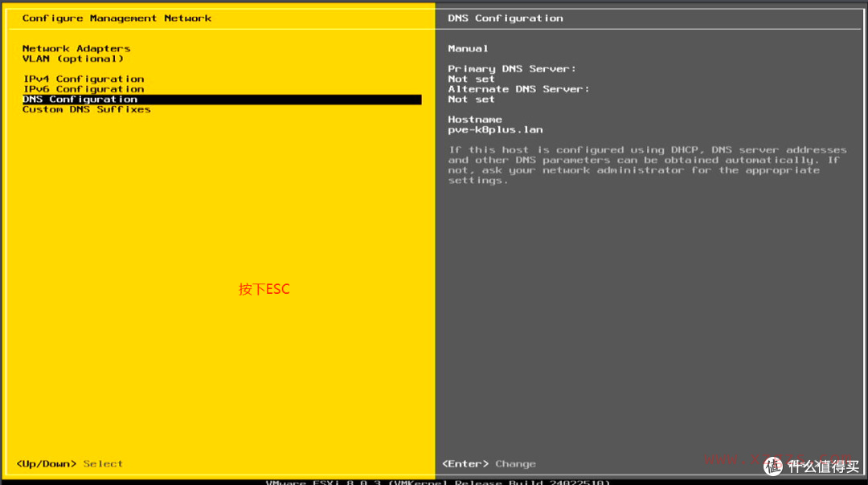
Task: Click the Alternate DNS Server field
Action: coord(518,88)
